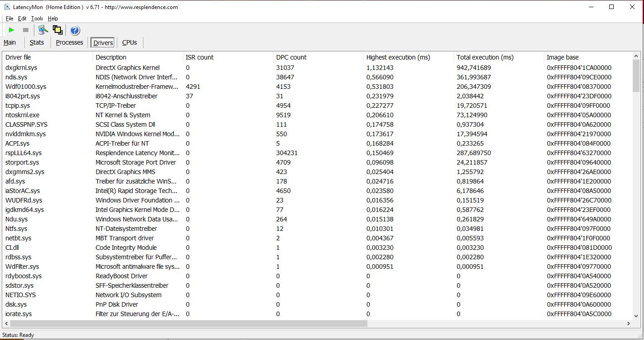Sort by DPC count column header
644x340 pixels.
pyautogui.click(x=319, y=57)
